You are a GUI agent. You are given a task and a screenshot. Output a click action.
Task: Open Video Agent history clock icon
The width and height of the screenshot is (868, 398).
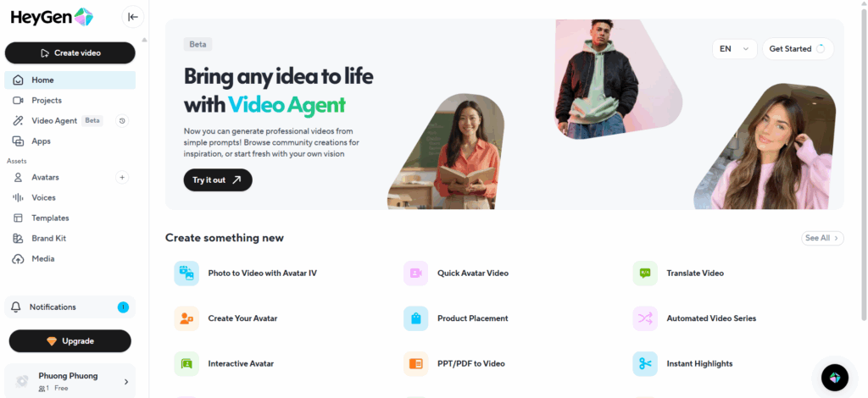click(x=122, y=120)
